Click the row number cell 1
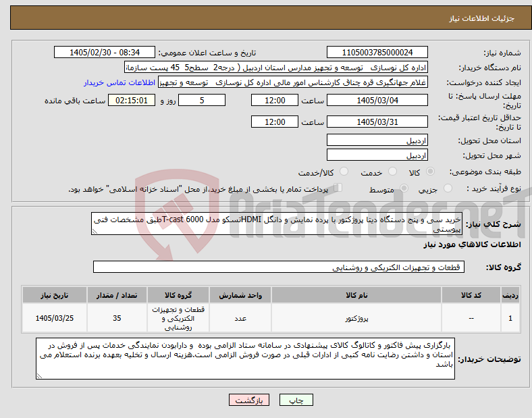The image size is (532, 418). point(510,318)
